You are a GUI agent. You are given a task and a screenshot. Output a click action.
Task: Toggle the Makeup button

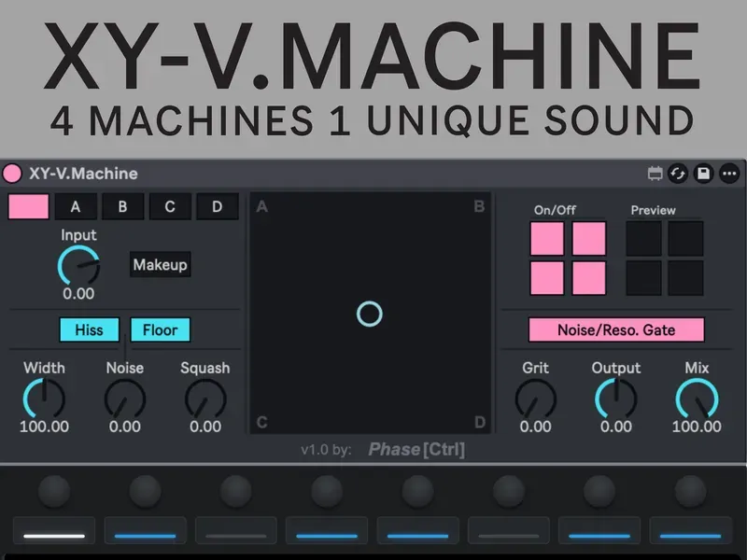click(160, 264)
